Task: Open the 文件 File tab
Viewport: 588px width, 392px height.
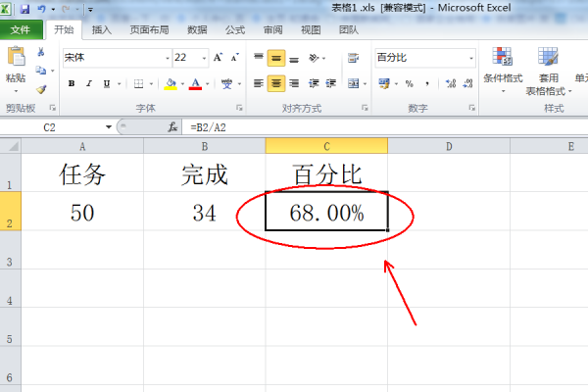Action: (21, 30)
